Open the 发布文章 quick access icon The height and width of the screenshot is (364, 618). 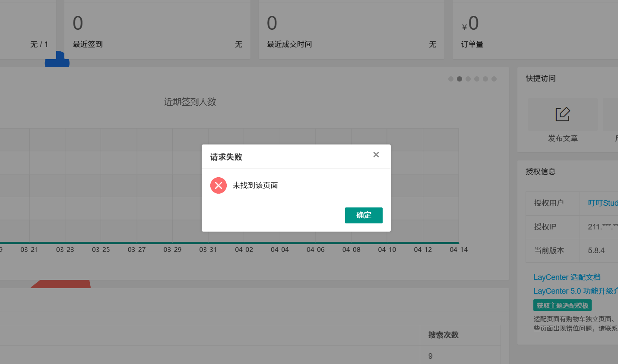[562, 123]
